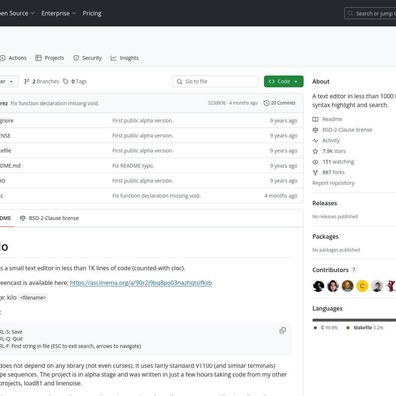Open the Releases section heading
Viewport: 396px width, 396px height.
325,203
